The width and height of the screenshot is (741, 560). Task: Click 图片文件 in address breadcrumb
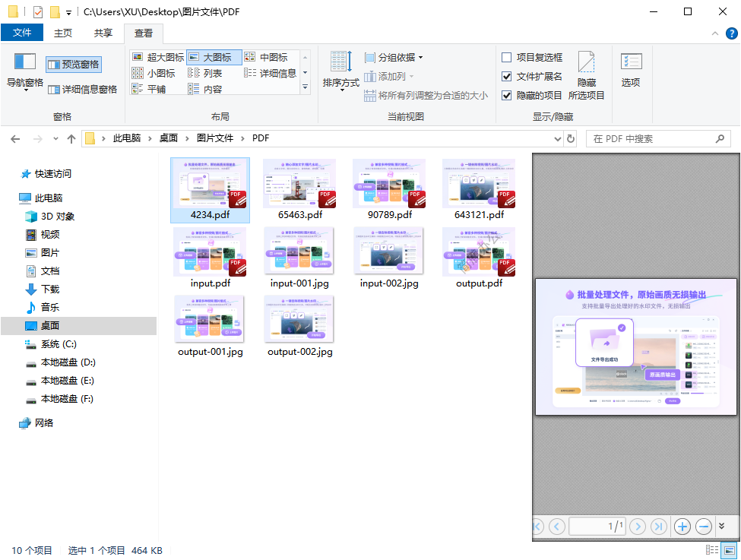coord(215,138)
